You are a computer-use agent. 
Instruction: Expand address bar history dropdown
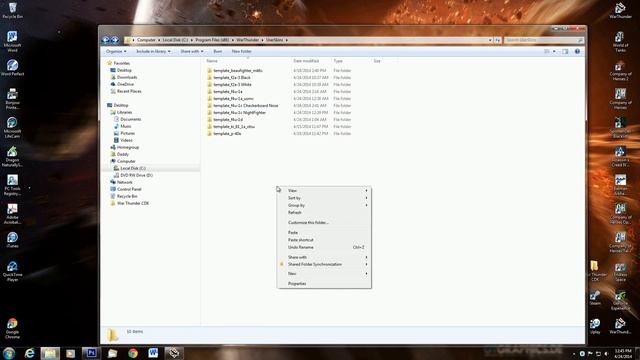click(x=490, y=40)
